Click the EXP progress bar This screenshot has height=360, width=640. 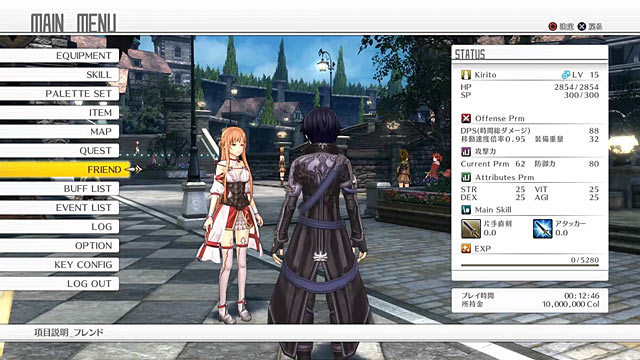(530, 265)
